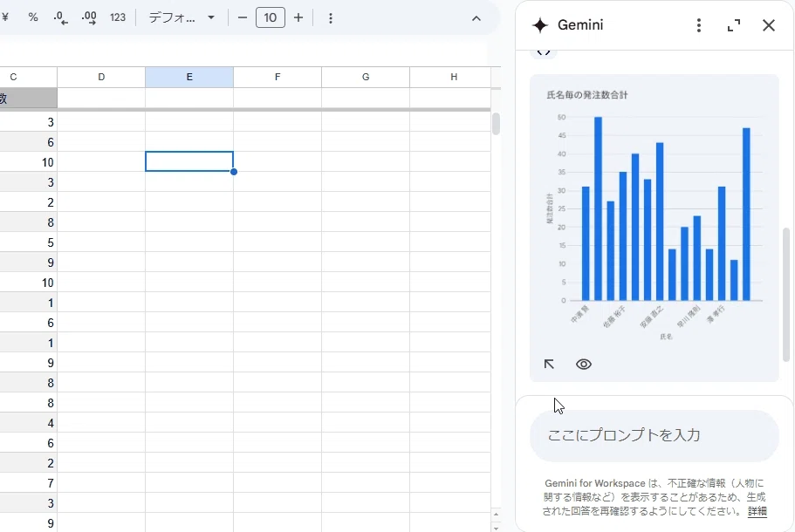Focus the ここにプロンプトを入力 prompt box
This screenshot has width=795, height=532.
coord(655,435)
